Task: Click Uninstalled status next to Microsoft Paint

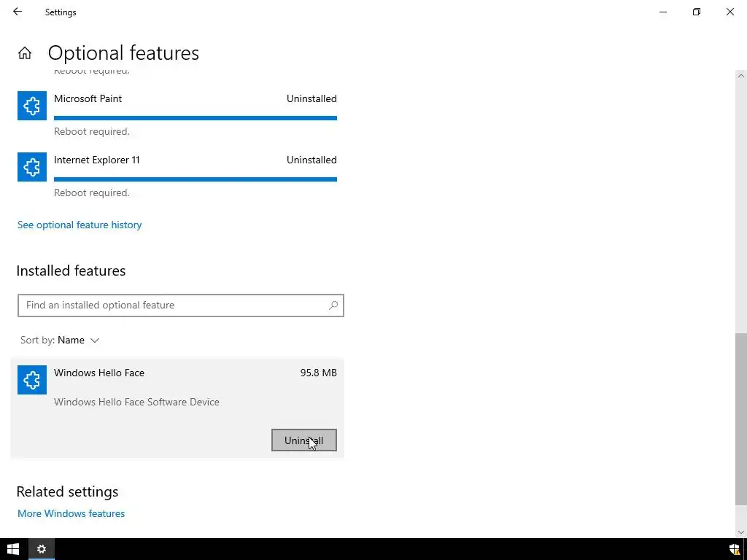Action: (x=311, y=98)
